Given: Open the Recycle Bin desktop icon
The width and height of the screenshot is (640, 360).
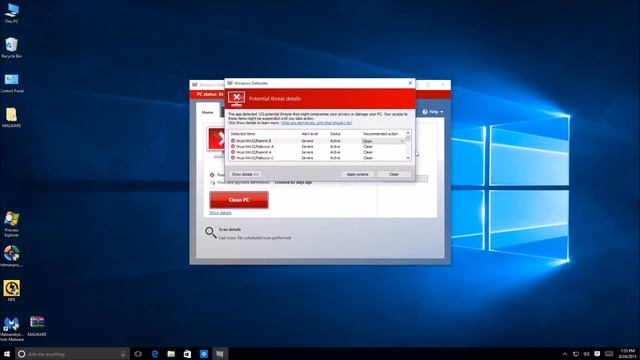Looking at the screenshot, I should 11,48.
